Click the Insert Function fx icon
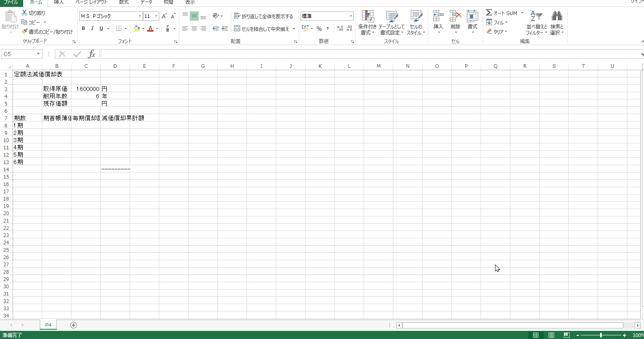 92,54
